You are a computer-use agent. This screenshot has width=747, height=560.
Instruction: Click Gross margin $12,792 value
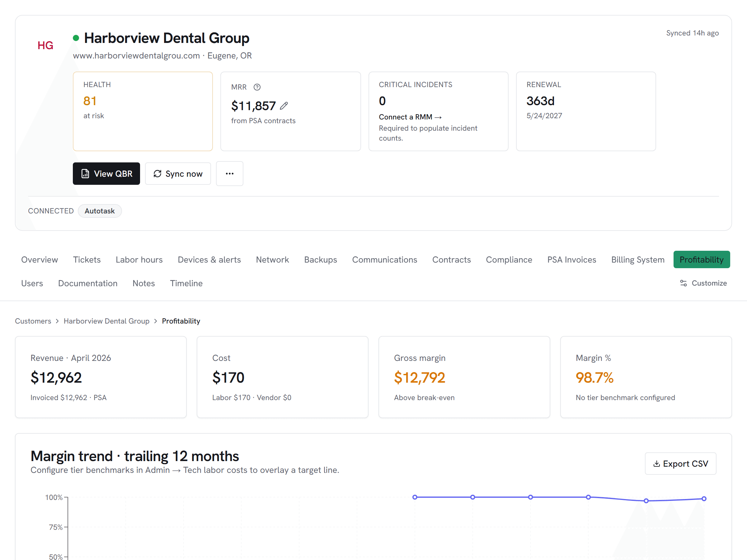click(x=420, y=377)
